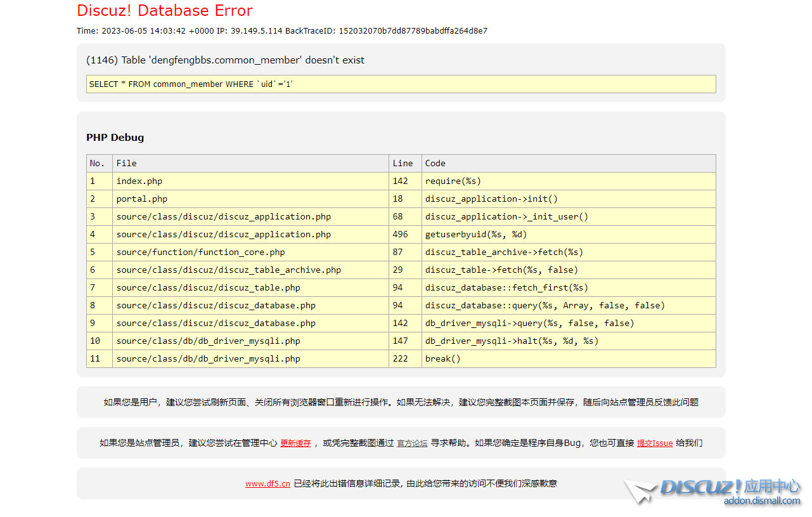The width and height of the screenshot is (812, 517).
Task: Click the 提交Issue link
Action: click(654, 443)
